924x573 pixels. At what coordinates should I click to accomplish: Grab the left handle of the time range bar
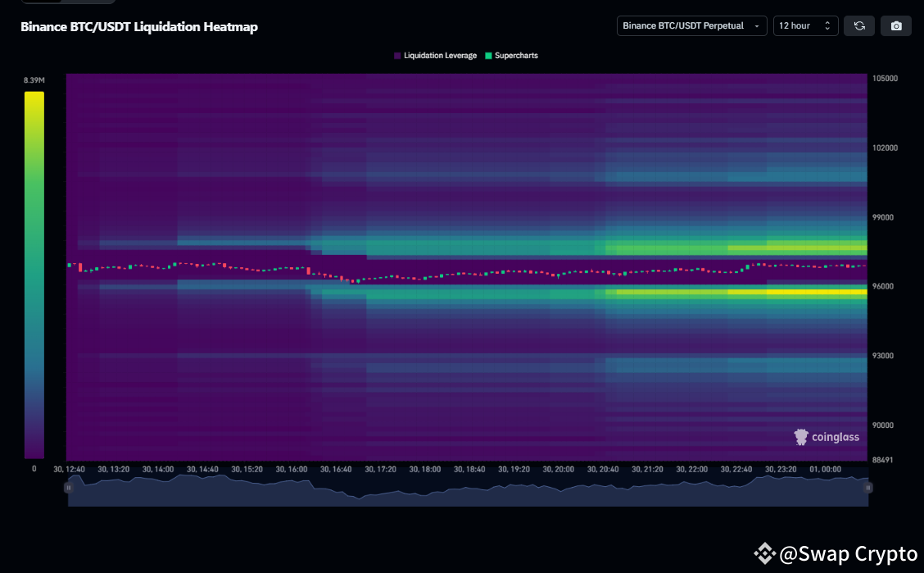tap(68, 487)
